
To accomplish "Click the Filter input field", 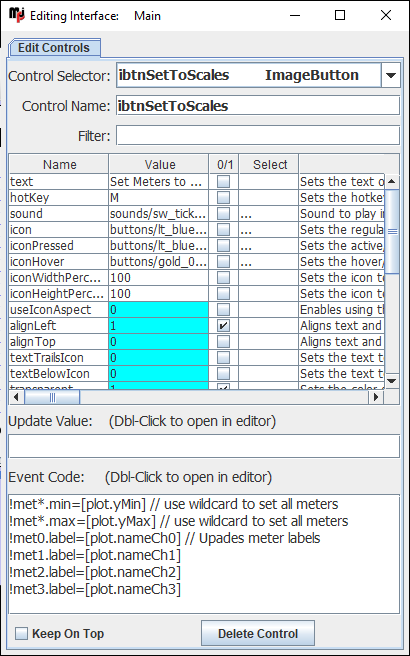I will point(258,136).
